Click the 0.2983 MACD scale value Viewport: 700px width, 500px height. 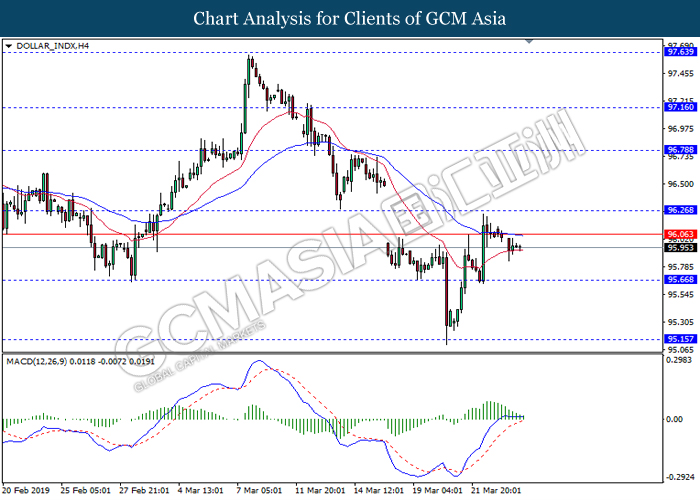679,360
